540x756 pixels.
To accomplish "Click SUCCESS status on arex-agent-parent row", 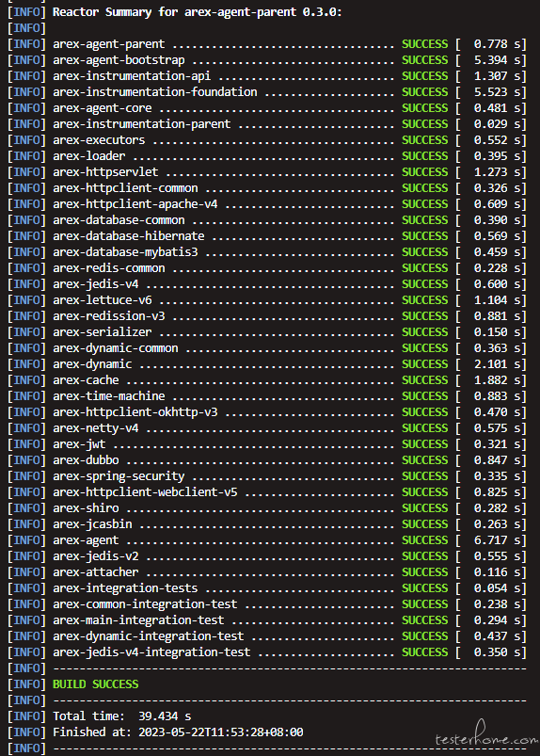I will pos(425,44).
